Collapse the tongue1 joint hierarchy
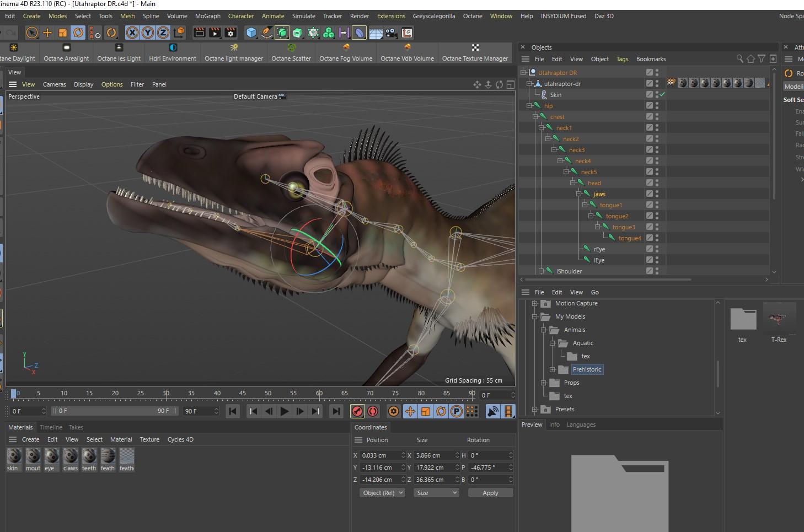 click(585, 205)
